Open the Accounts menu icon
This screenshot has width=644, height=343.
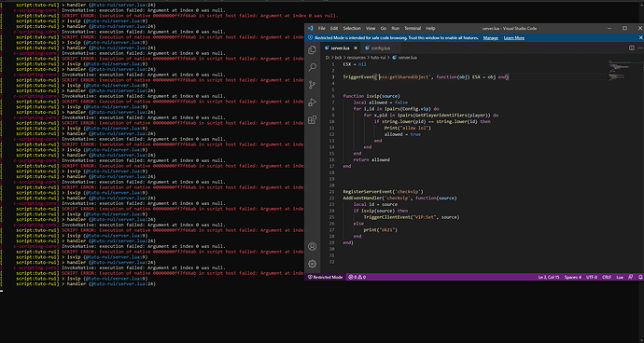(x=312, y=247)
